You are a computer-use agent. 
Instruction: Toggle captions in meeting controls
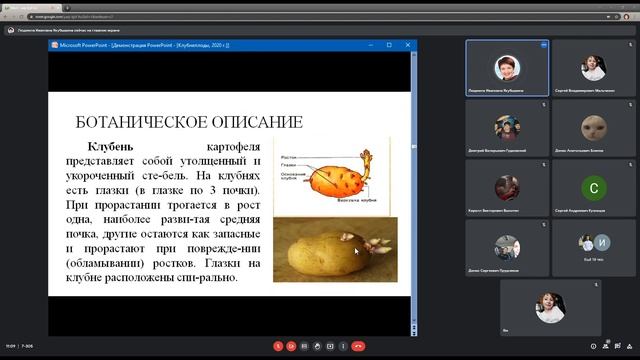pyautogui.click(x=304, y=346)
